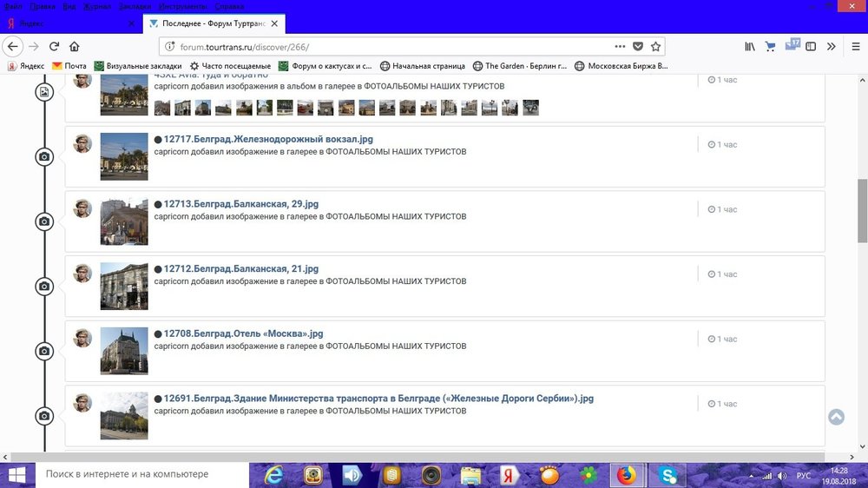Open the Windows Start menu

pyautogui.click(x=17, y=475)
